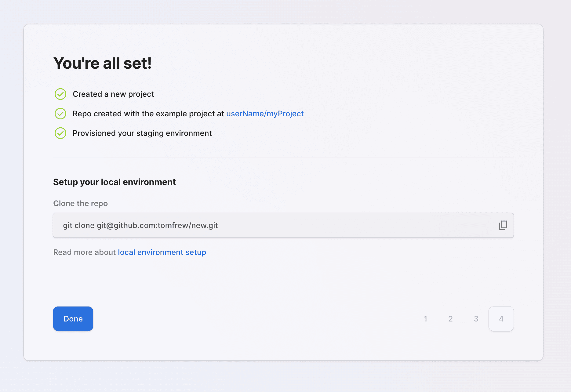Click the Clone the repo label

[80, 203]
